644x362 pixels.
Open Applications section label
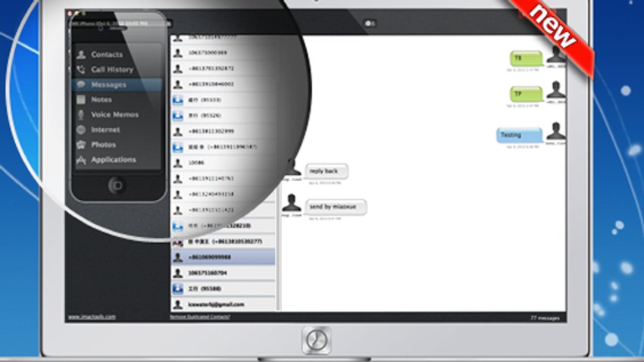pos(114,160)
